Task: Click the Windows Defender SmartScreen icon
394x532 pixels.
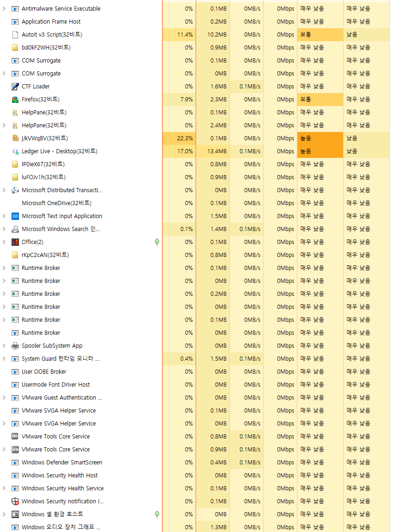Action: click(x=15, y=463)
